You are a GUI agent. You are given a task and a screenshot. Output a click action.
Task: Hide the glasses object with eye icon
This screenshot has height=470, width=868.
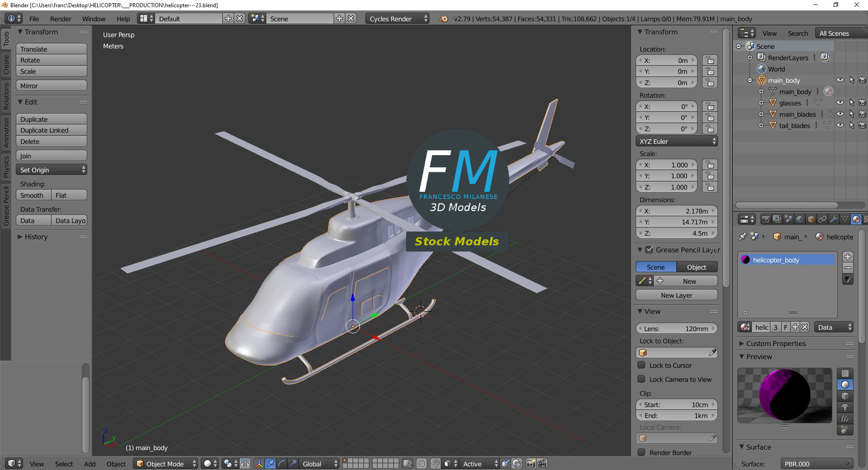click(x=840, y=103)
